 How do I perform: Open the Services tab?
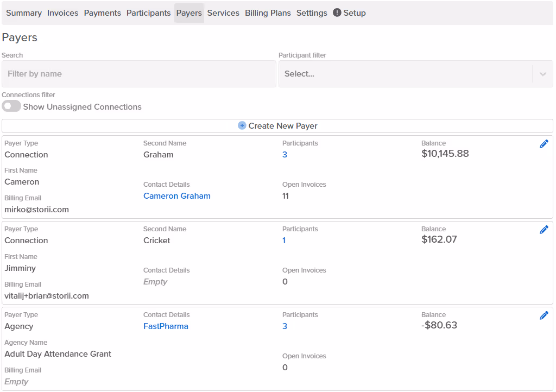(x=223, y=13)
